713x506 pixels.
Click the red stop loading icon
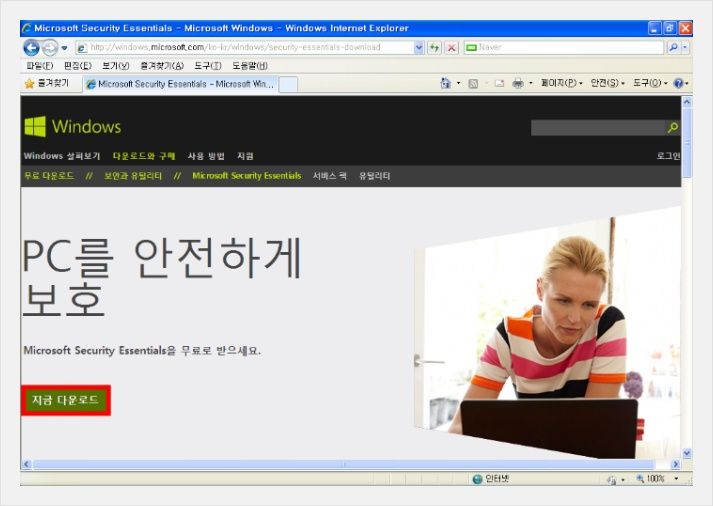tap(451, 47)
